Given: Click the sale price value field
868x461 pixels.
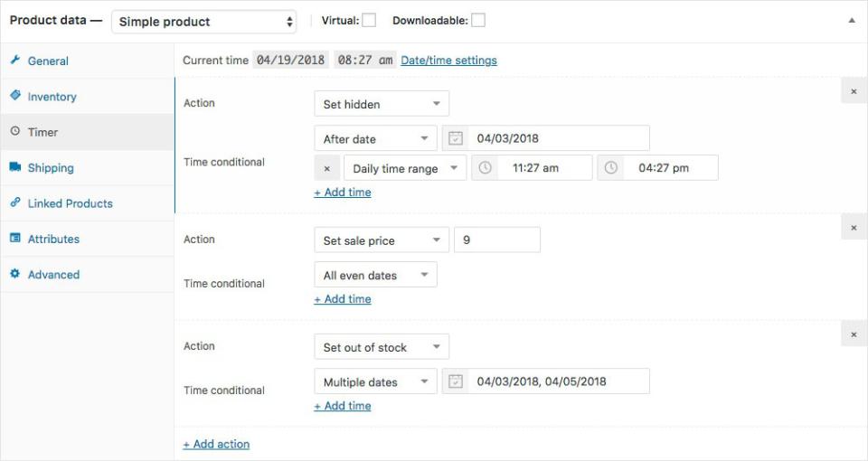Looking at the screenshot, I should pos(496,240).
